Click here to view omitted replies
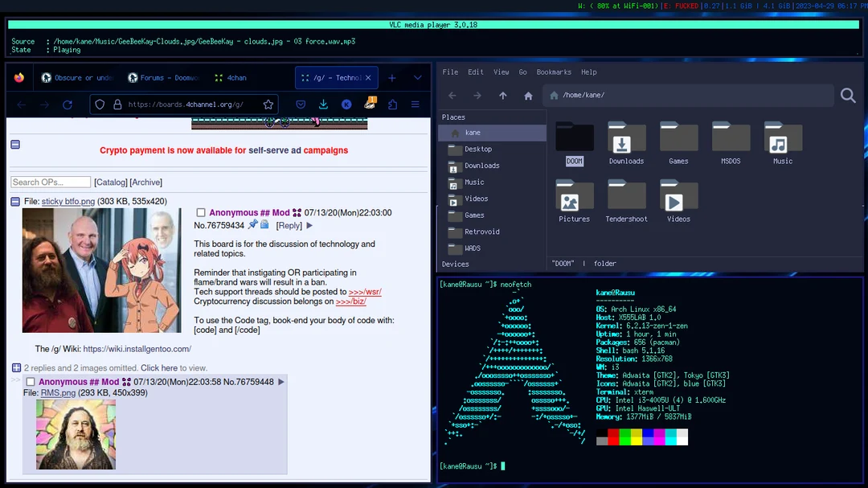The image size is (868, 488). 159,367
